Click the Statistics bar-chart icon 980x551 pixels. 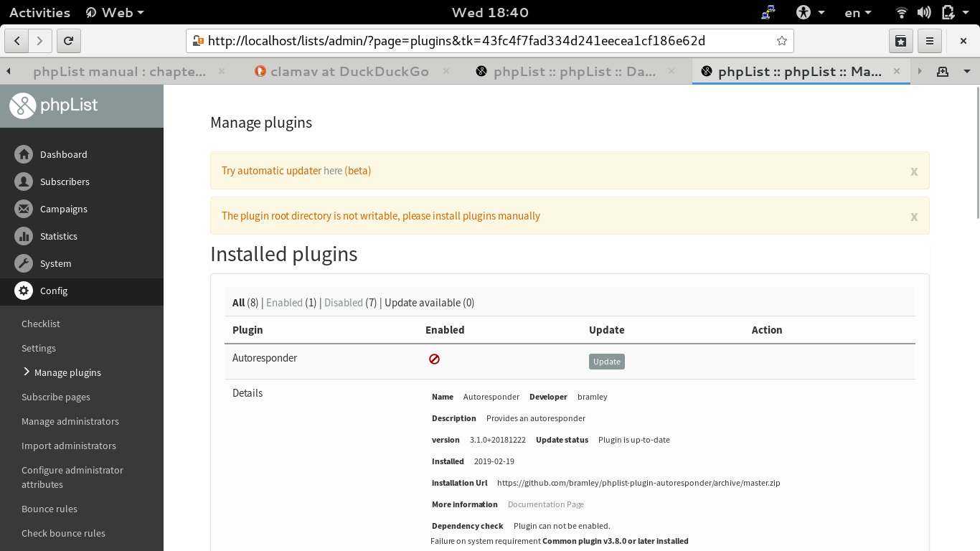pos(24,236)
